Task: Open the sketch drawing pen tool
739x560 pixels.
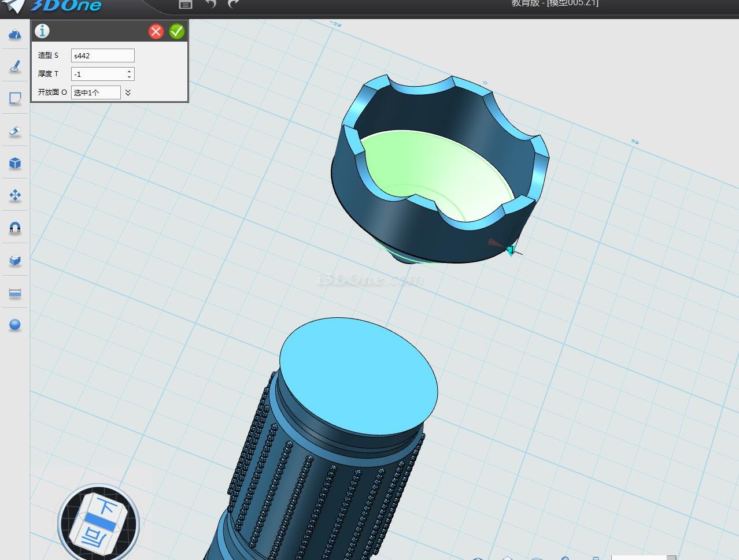Action: point(15,66)
